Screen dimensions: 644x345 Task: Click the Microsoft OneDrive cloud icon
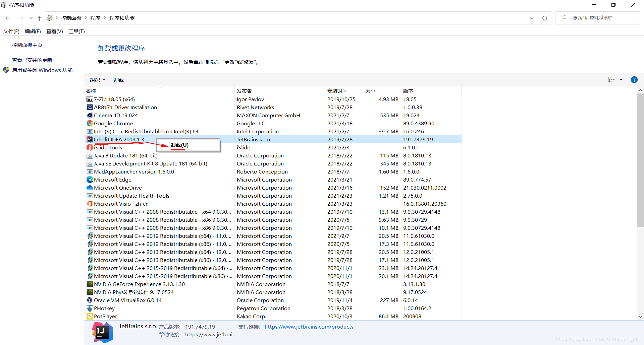coord(90,188)
